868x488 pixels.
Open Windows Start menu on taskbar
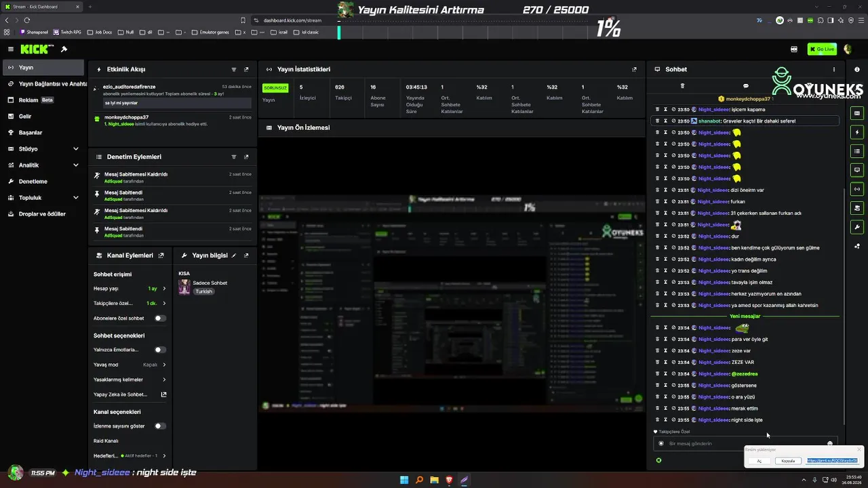click(404, 481)
